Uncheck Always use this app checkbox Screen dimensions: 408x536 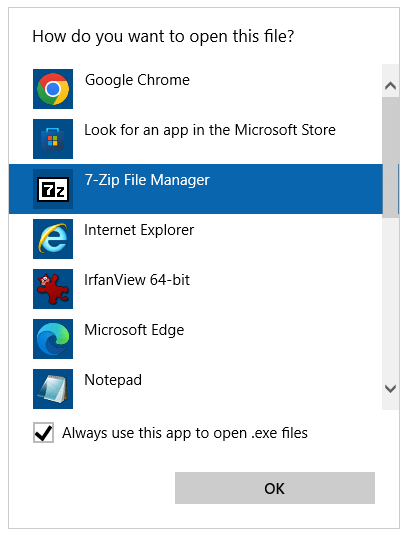43,433
